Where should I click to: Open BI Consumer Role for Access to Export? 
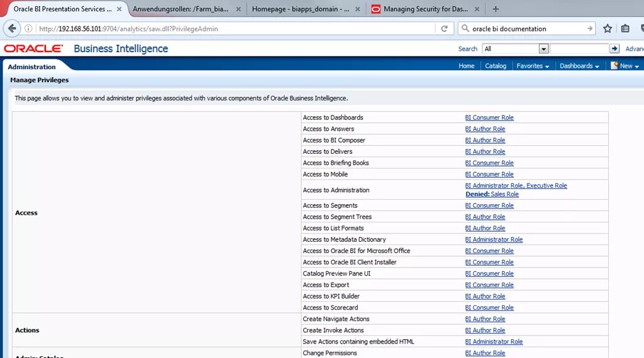coord(489,285)
